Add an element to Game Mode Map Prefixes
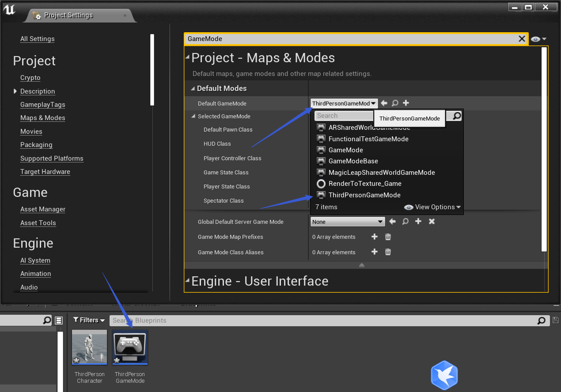 [x=374, y=237]
